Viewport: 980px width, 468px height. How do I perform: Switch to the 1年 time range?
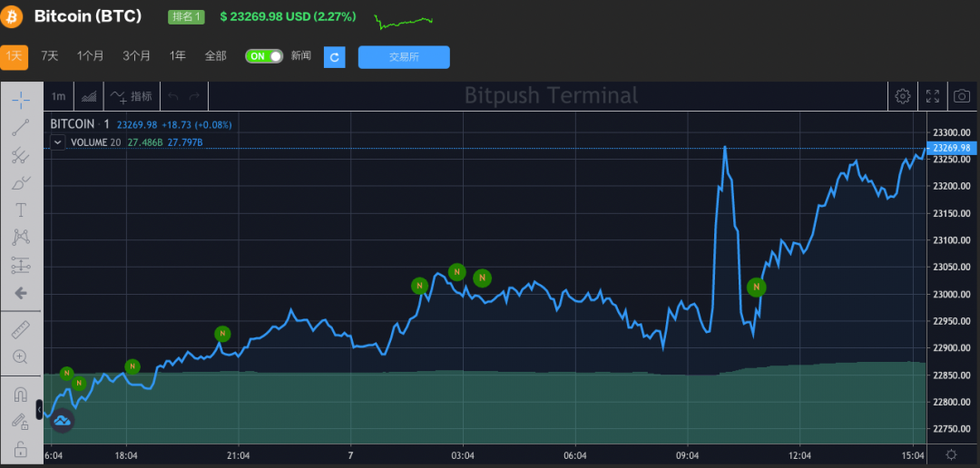178,56
